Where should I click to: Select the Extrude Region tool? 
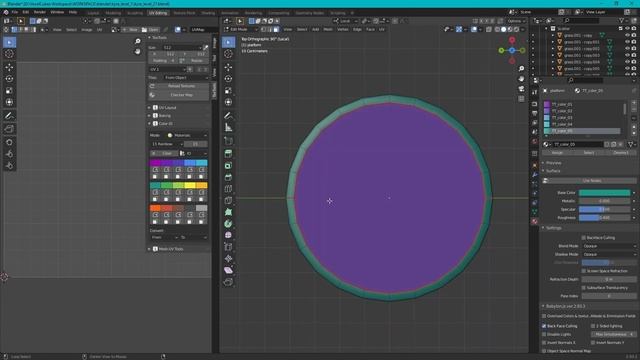click(x=229, y=154)
